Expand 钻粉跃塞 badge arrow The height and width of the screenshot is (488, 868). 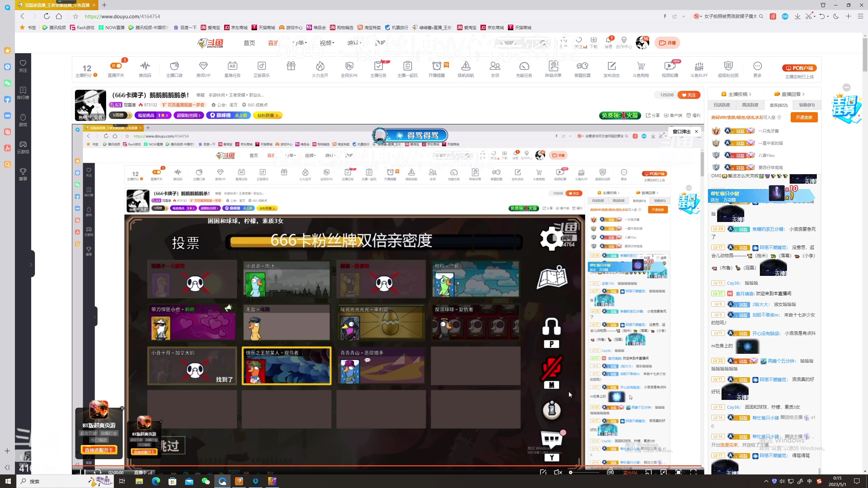(277, 115)
